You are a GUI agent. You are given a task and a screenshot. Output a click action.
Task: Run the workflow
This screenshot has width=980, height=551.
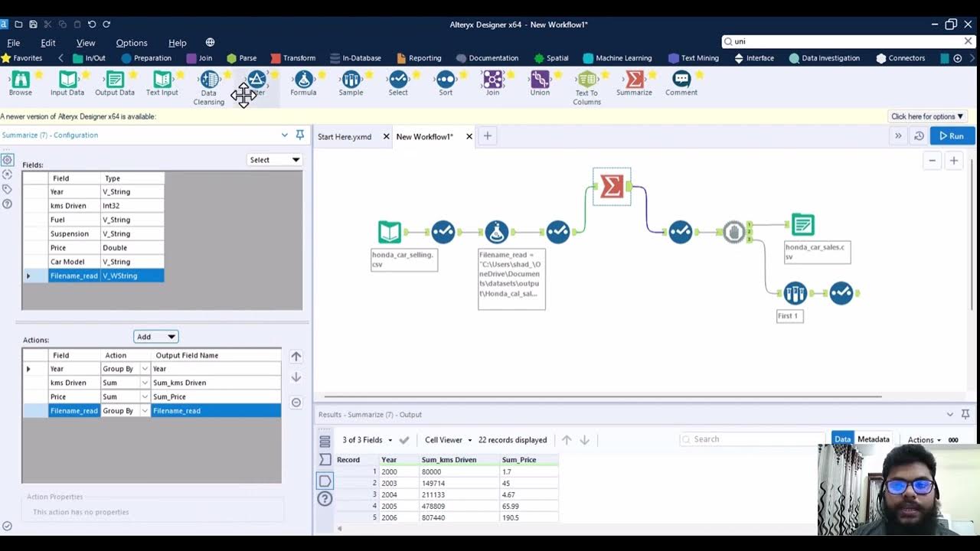click(x=952, y=136)
